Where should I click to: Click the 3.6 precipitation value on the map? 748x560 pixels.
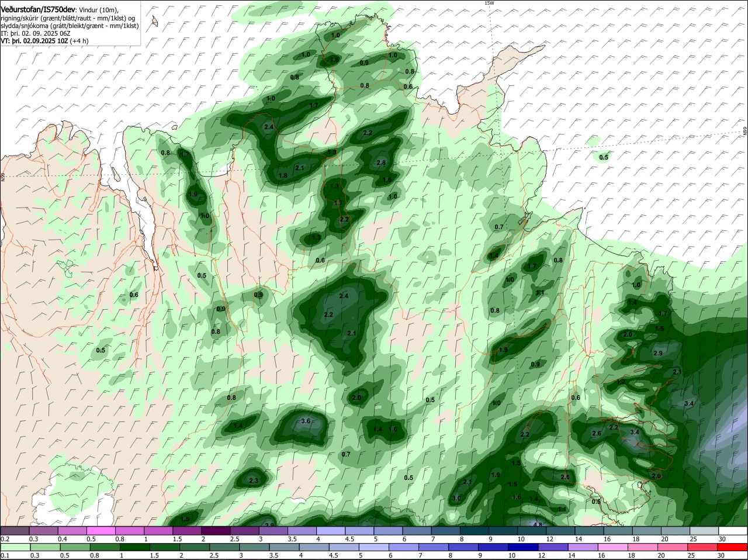click(x=306, y=421)
